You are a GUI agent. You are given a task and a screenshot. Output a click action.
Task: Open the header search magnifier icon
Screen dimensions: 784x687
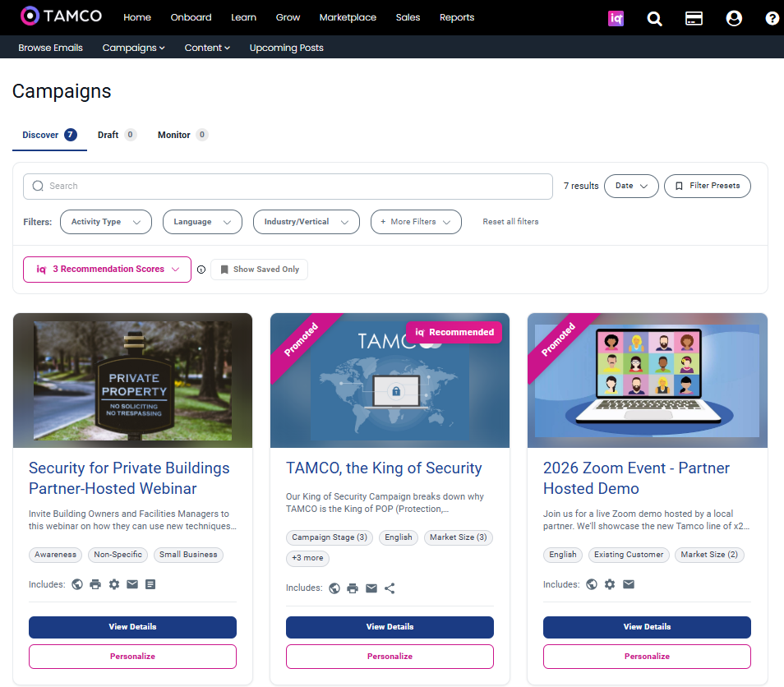(654, 19)
